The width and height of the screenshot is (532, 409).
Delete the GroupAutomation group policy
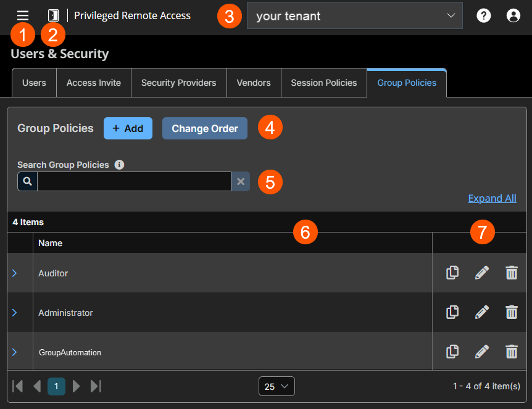pos(512,352)
